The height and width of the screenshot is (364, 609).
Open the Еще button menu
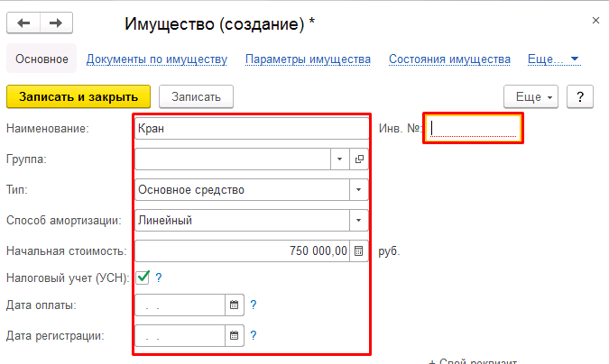531,96
